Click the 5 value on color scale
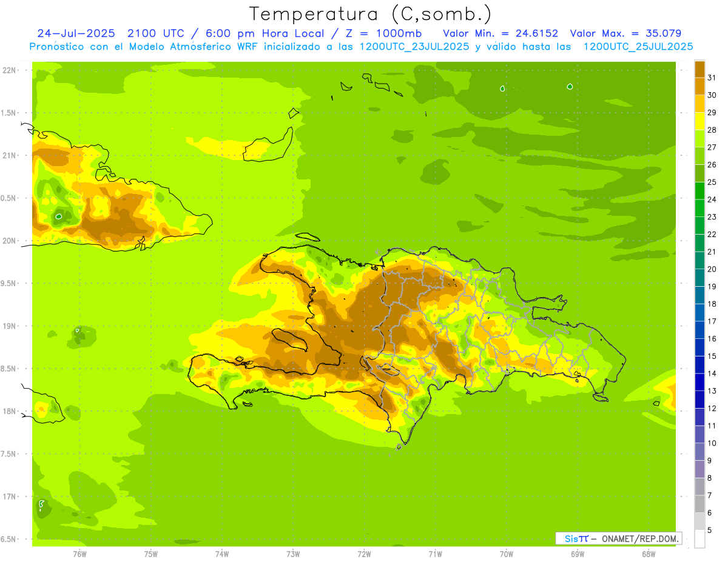The height and width of the screenshot is (562, 728). (710, 530)
